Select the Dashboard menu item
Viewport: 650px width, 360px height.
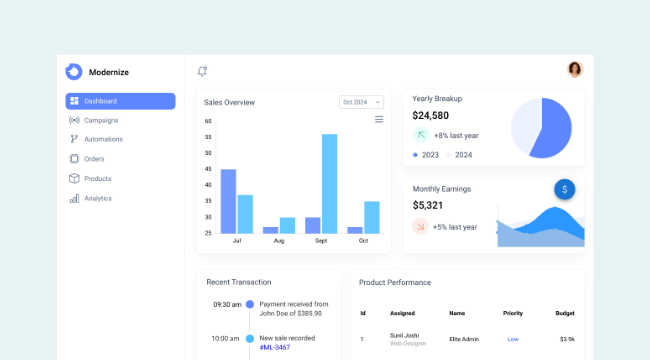click(x=120, y=101)
